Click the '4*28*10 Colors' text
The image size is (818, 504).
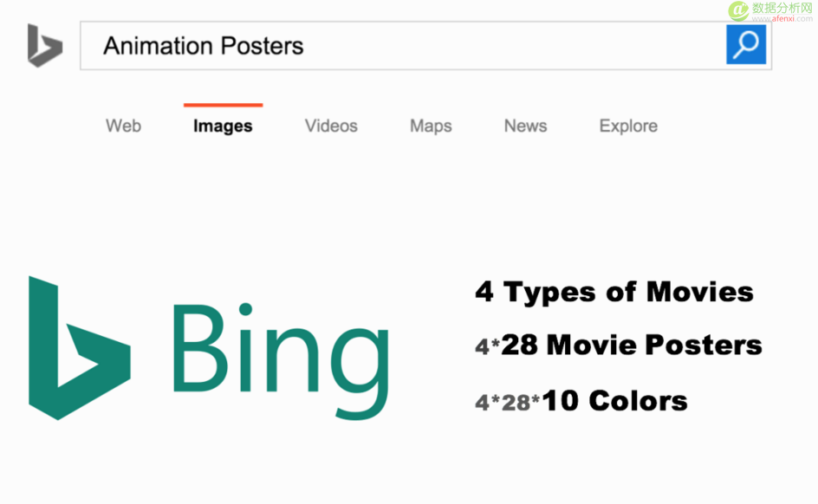(581, 401)
